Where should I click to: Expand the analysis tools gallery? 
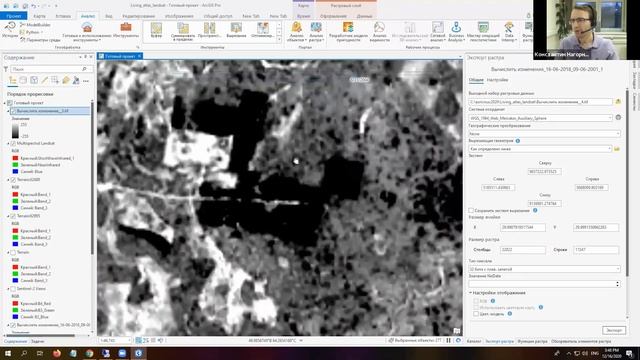[x=279, y=40]
